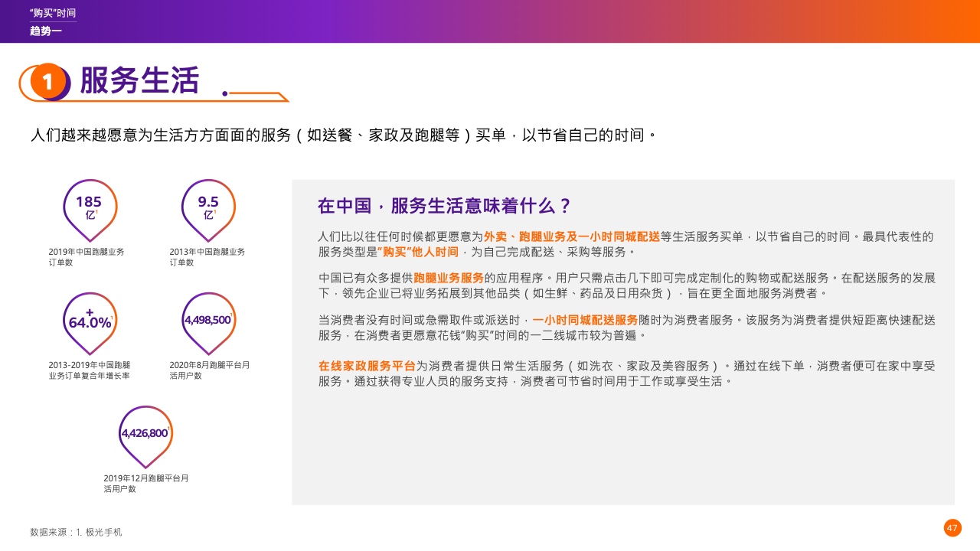Image resolution: width=980 pixels, height=551 pixels.
Task: Click the 数据来源 footnote text
Action: coord(76,532)
